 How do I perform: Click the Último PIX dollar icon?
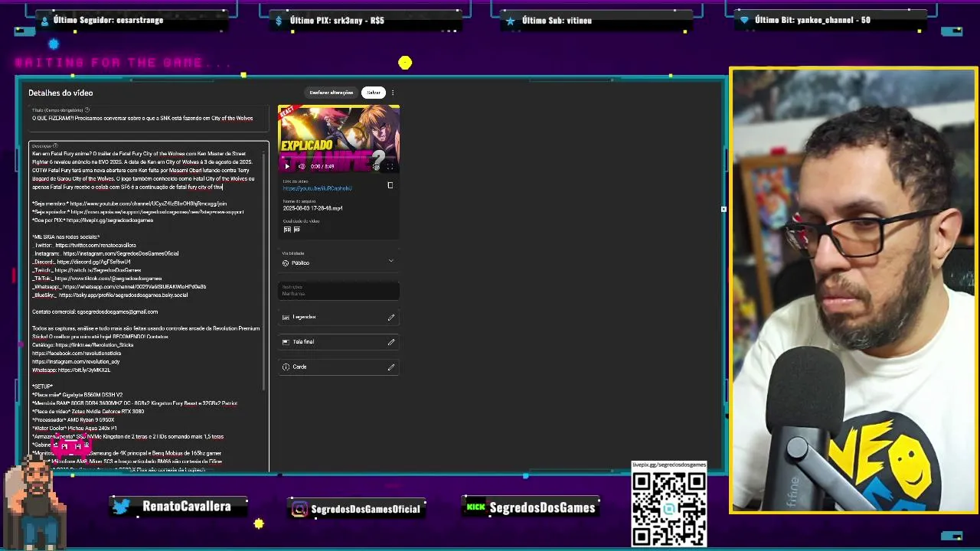point(279,21)
